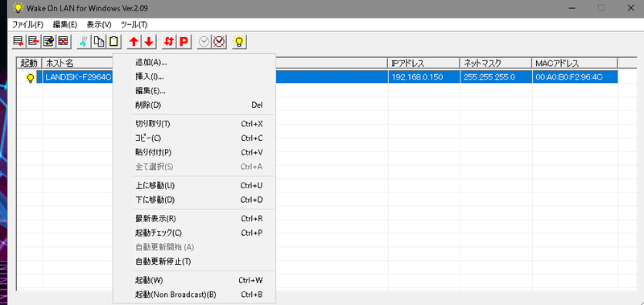
Task: Choose 起動(Non Broadcast)(B) from context menu
Action: pos(194,295)
